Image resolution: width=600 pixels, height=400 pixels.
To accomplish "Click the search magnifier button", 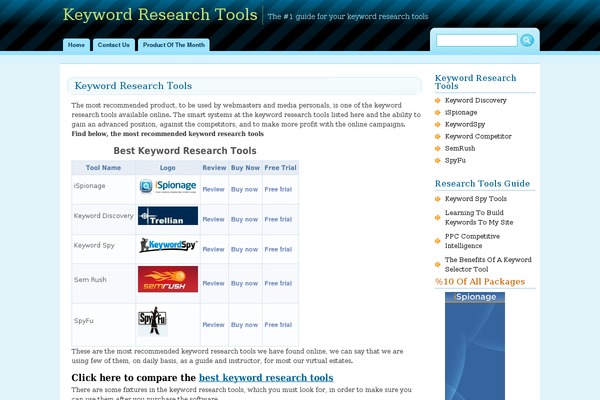I will pyautogui.click(x=527, y=40).
